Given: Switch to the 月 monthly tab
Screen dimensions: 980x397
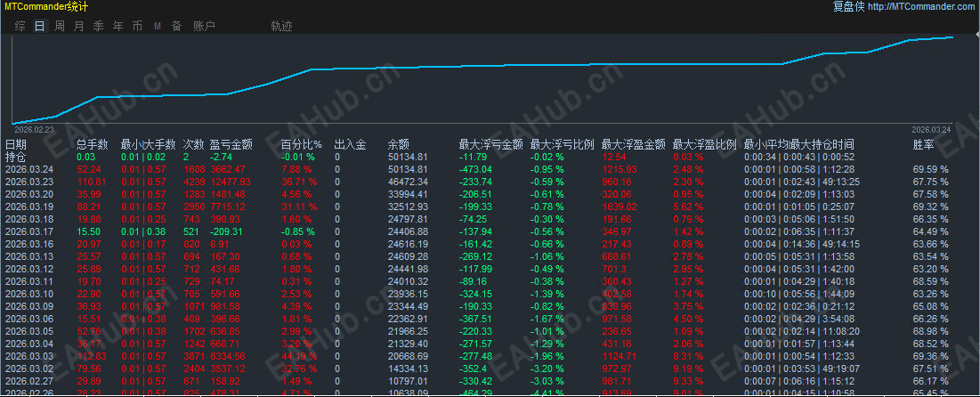Looking at the screenshot, I should (78, 26).
